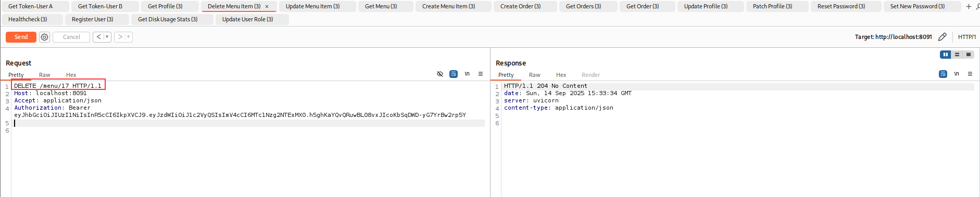Image resolution: width=980 pixels, height=197 pixels.
Task: Open the Update User Role (3) tab
Action: point(252,19)
